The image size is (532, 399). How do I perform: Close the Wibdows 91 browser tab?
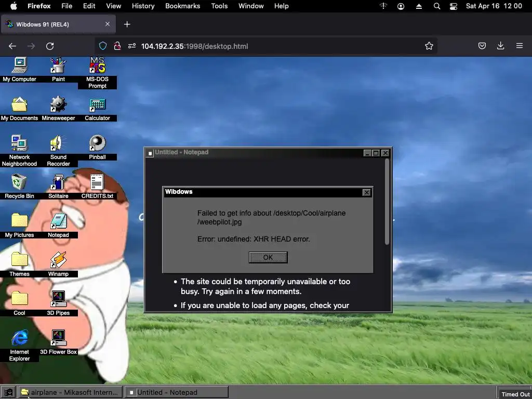coord(107,24)
